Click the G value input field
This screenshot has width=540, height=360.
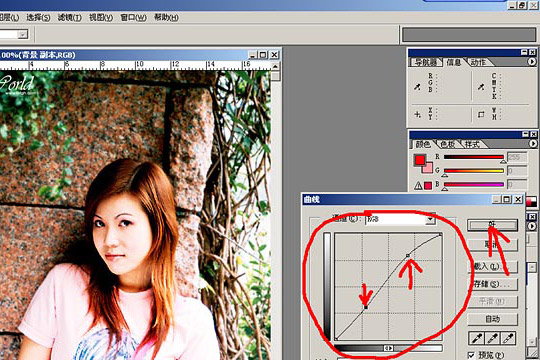point(517,171)
